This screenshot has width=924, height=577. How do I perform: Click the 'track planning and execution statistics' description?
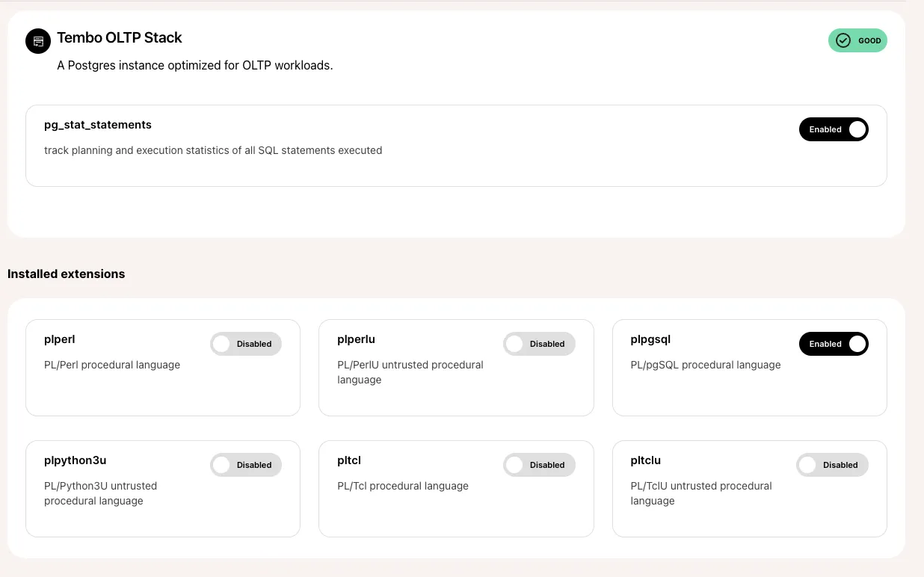click(213, 150)
